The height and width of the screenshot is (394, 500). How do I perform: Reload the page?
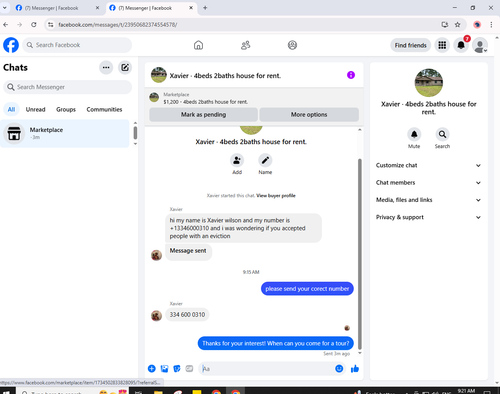34,25
